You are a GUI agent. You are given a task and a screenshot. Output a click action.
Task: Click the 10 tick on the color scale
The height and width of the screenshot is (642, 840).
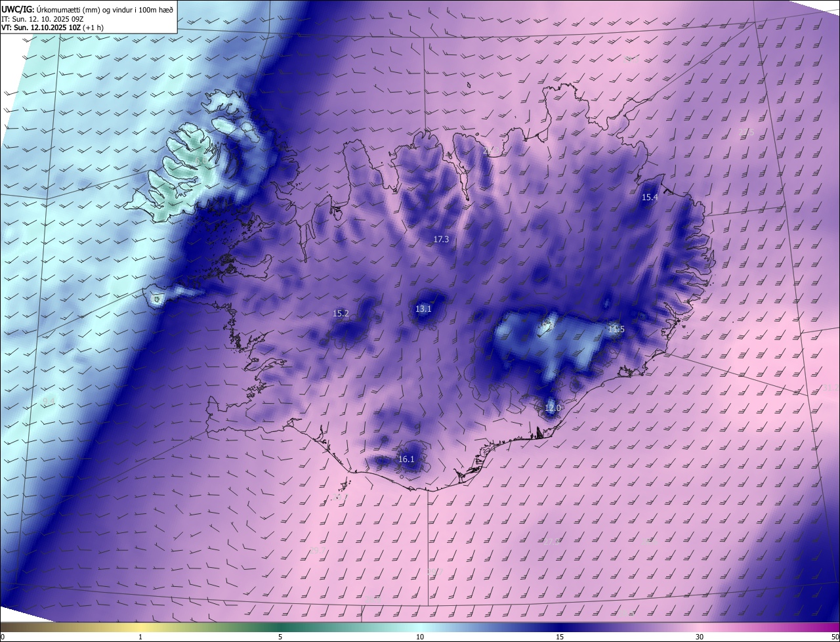point(420,637)
